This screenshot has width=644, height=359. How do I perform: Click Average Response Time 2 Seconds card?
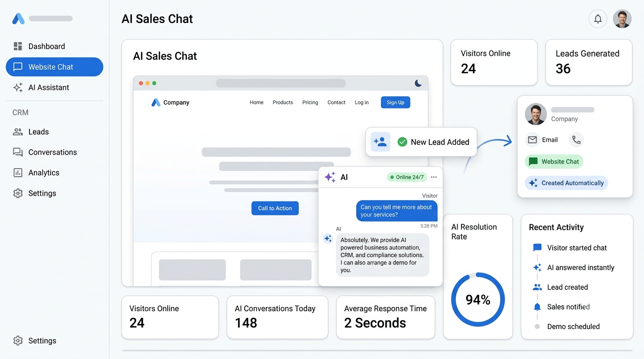pos(386,317)
